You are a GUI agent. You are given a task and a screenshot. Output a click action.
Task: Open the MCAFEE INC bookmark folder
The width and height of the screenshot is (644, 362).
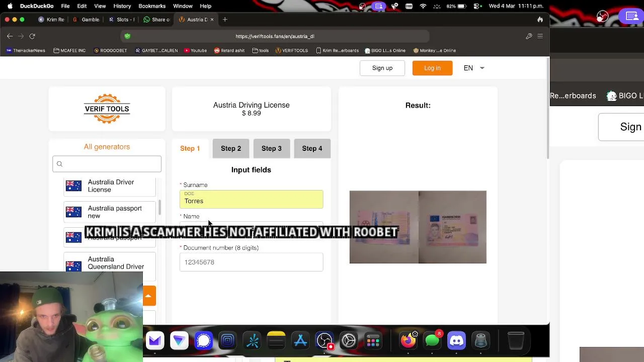[x=69, y=50]
